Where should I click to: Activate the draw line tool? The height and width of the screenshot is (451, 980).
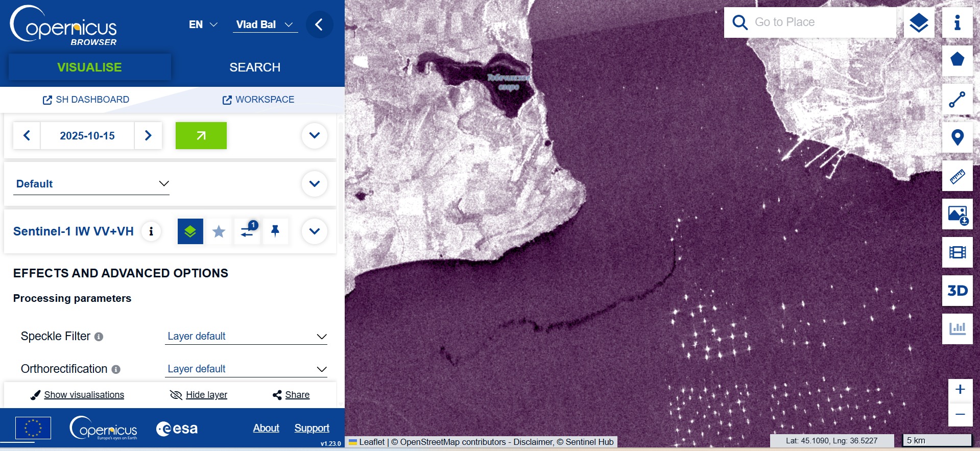957,99
